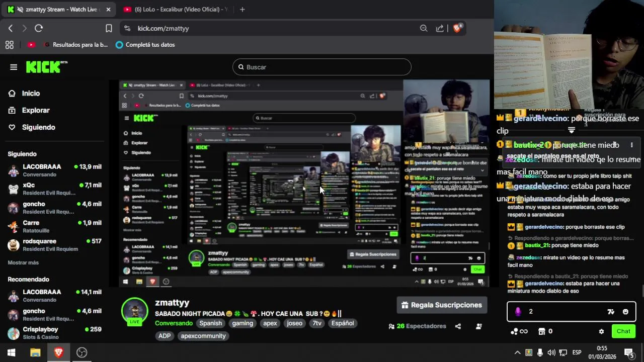This screenshot has height=362, width=644.
Task: Select the apex tag
Action: pos(270,323)
